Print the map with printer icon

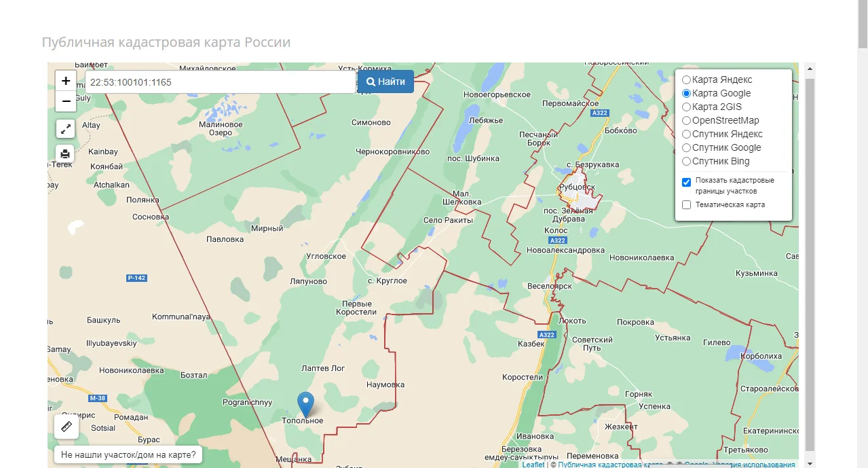65,154
